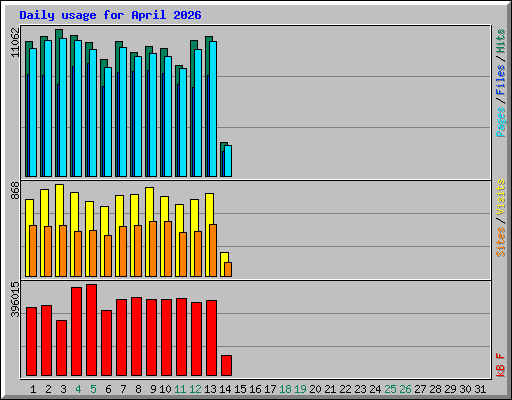Click the 396015 KB axis label
Viewport: 512px width, 400px height.
point(15,299)
